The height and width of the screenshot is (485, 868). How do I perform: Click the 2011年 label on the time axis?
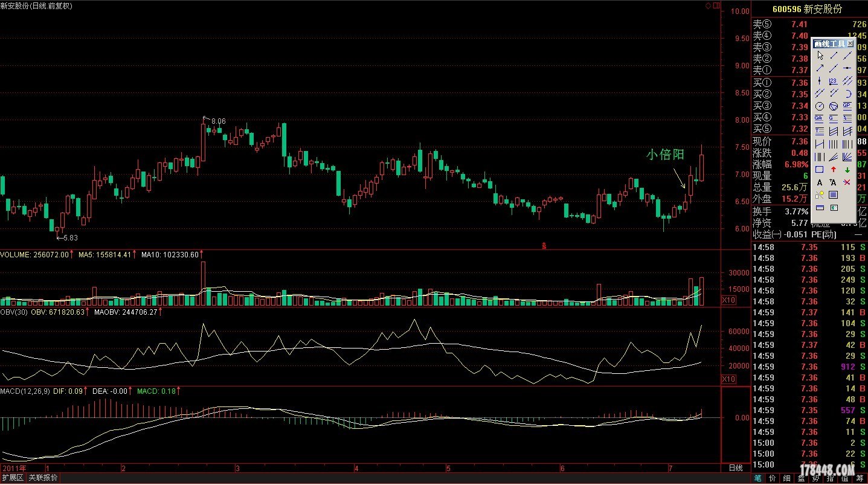tap(14, 468)
